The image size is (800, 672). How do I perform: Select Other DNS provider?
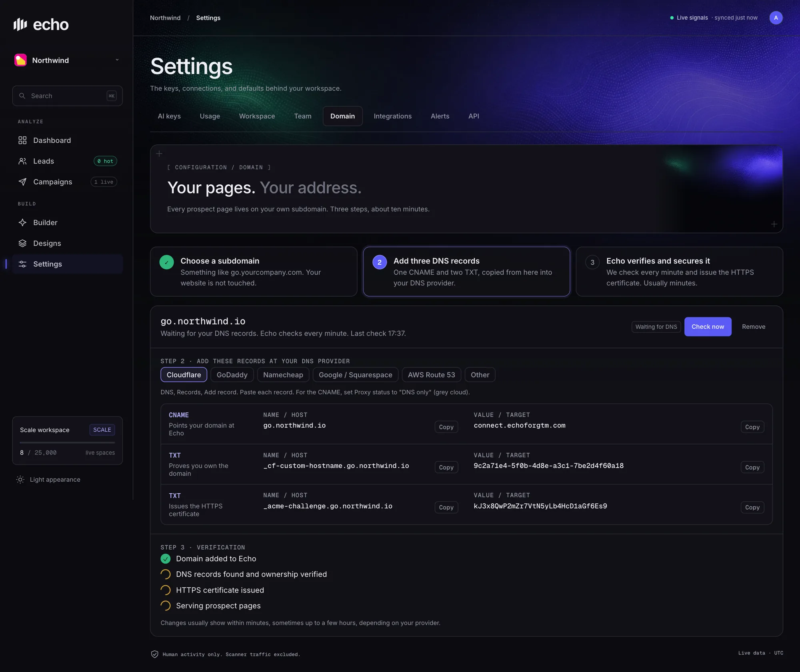[x=480, y=375]
